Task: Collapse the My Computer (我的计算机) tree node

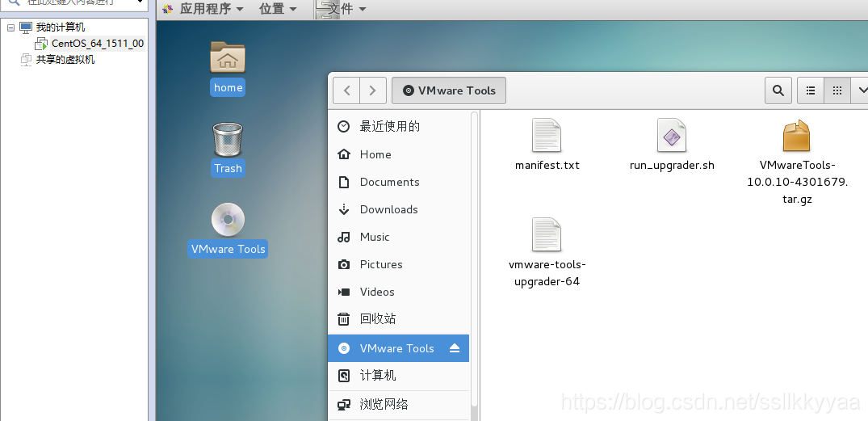Action: coord(10,27)
